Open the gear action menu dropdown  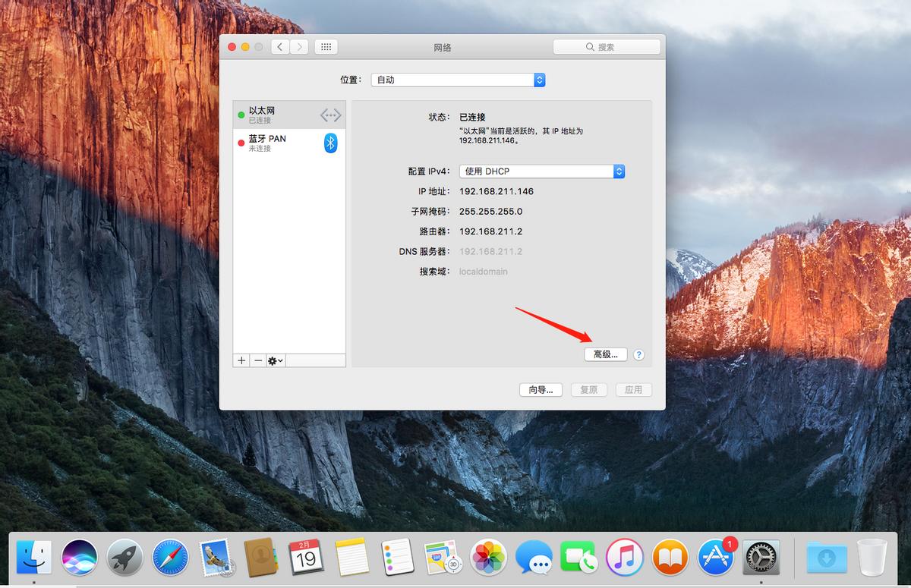point(276,360)
